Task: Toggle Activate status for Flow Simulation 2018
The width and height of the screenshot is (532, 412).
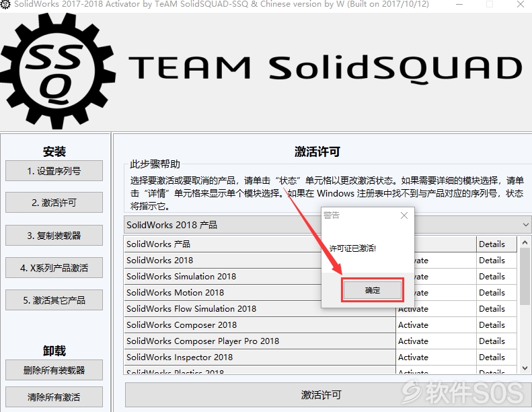Action: [436, 309]
